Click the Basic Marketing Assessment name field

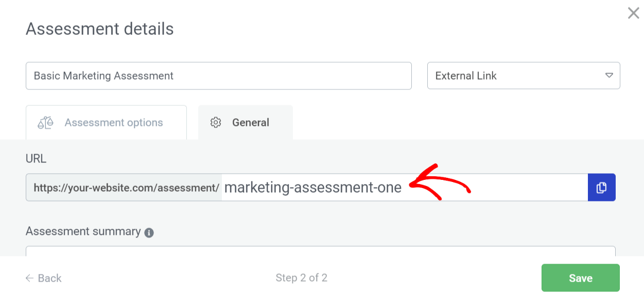218,76
